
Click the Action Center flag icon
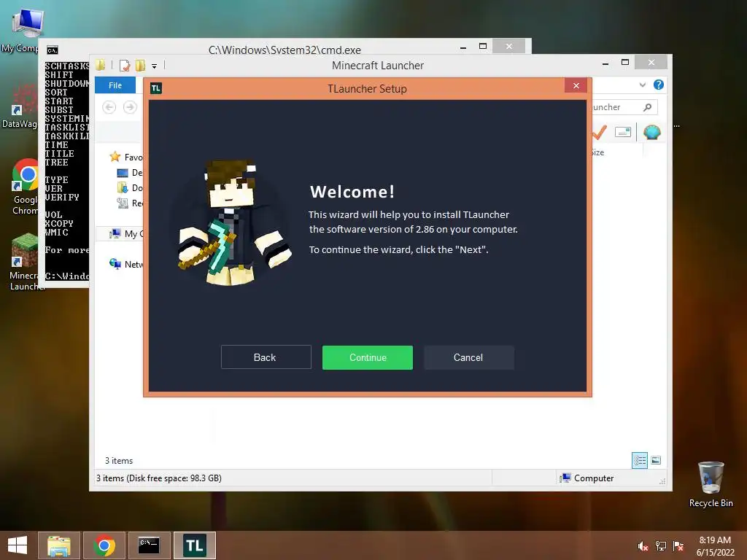click(x=678, y=546)
